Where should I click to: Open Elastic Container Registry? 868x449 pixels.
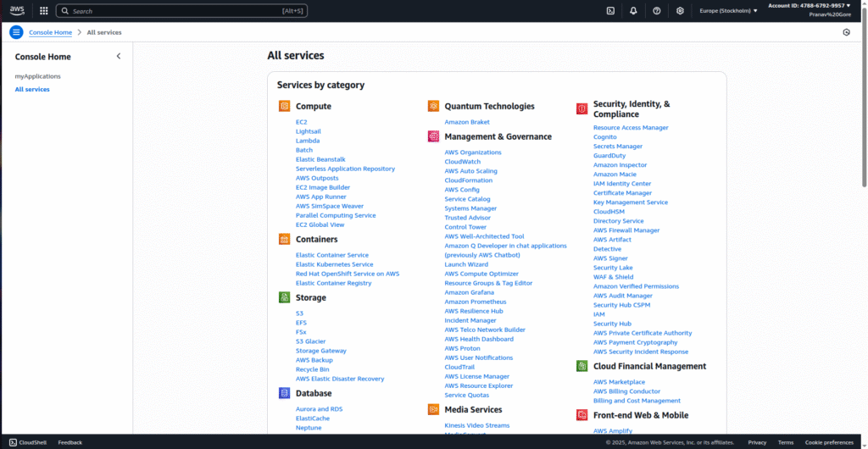tap(334, 283)
